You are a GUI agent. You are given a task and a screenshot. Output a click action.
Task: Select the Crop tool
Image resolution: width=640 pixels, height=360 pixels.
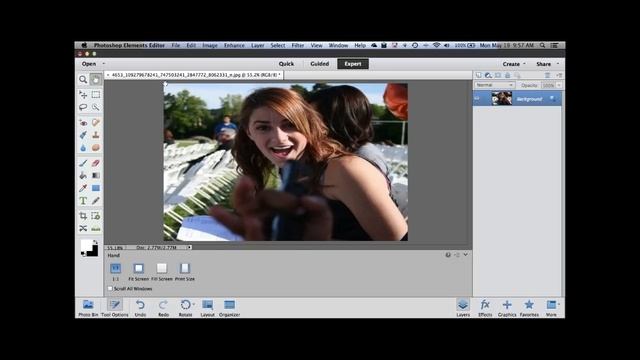83,216
